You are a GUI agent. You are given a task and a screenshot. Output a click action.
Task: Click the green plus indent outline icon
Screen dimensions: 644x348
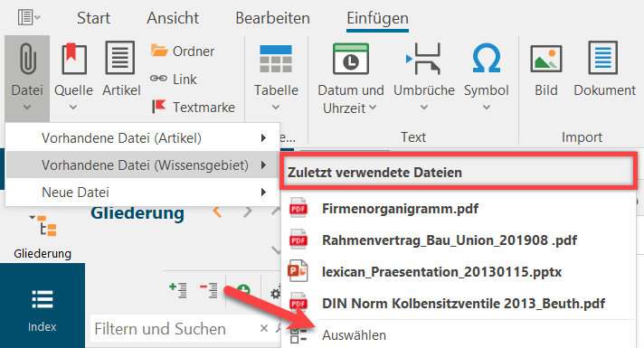pyautogui.click(x=178, y=290)
